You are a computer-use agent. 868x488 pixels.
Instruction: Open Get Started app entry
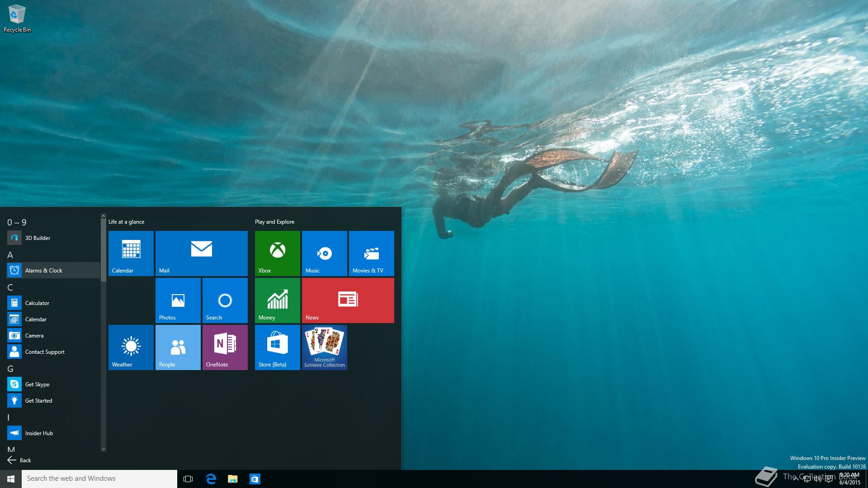(53, 400)
